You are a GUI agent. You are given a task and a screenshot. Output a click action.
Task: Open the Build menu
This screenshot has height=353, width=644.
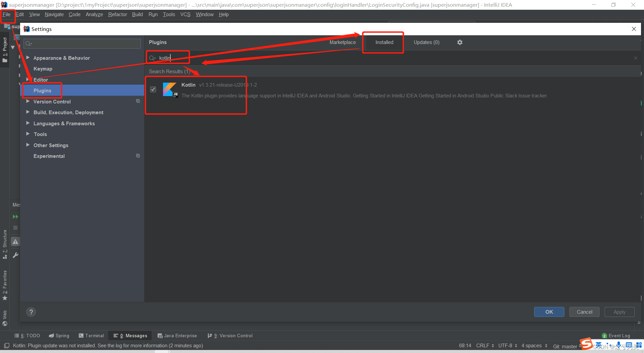tap(137, 14)
